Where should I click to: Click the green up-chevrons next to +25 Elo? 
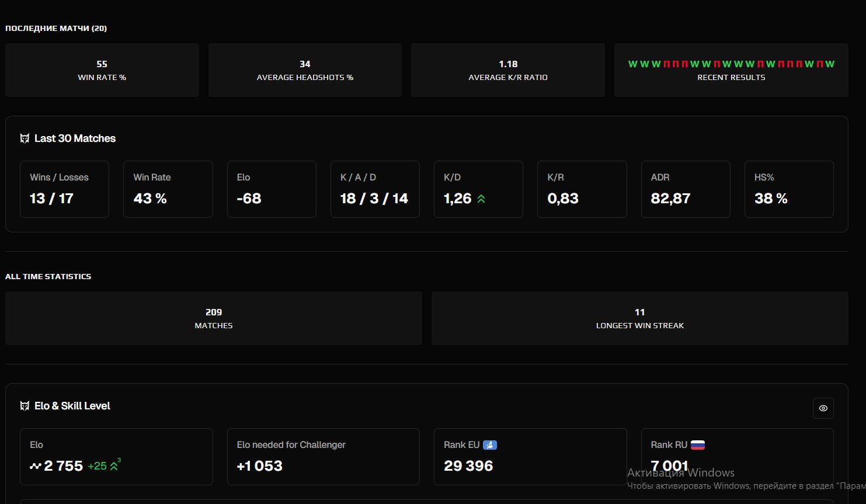coord(114,466)
